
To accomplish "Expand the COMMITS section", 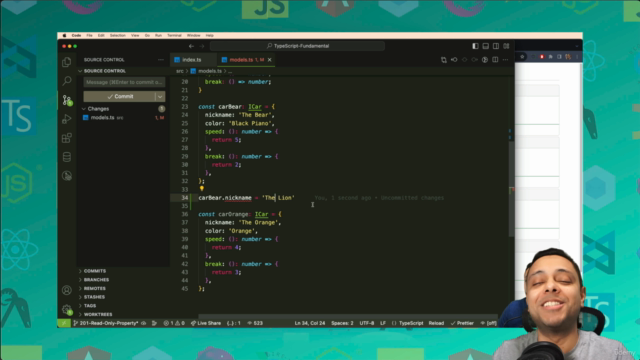I will (x=95, y=271).
